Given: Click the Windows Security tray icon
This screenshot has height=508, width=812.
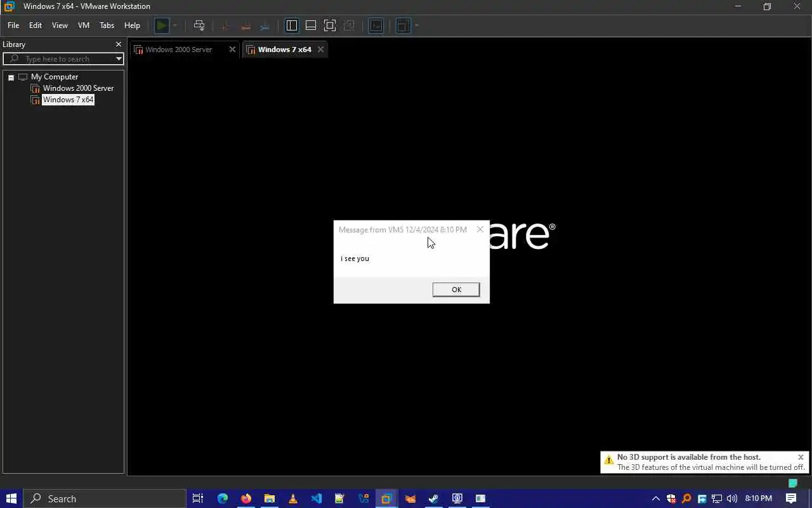Looking at the screenshot, I should pos(671,498).
